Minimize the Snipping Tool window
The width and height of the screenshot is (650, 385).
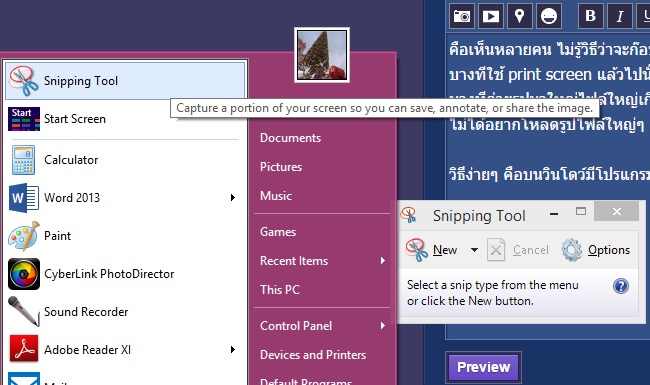[553, 214]
